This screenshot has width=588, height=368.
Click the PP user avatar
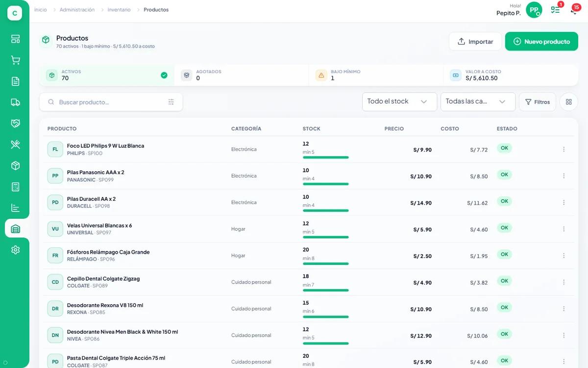(x=534, y=10)
